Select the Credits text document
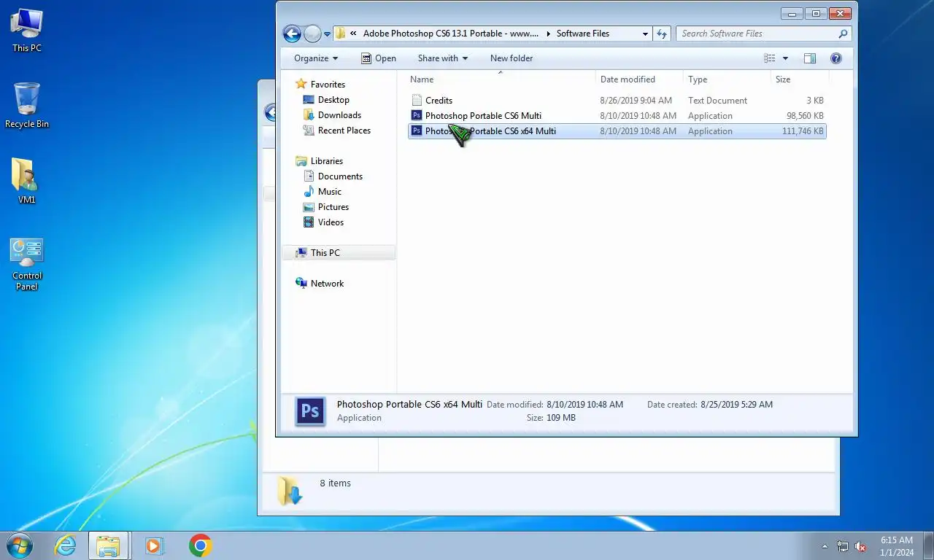The width and height of the screenshot is (934, 560). click(x=617, y=101)
